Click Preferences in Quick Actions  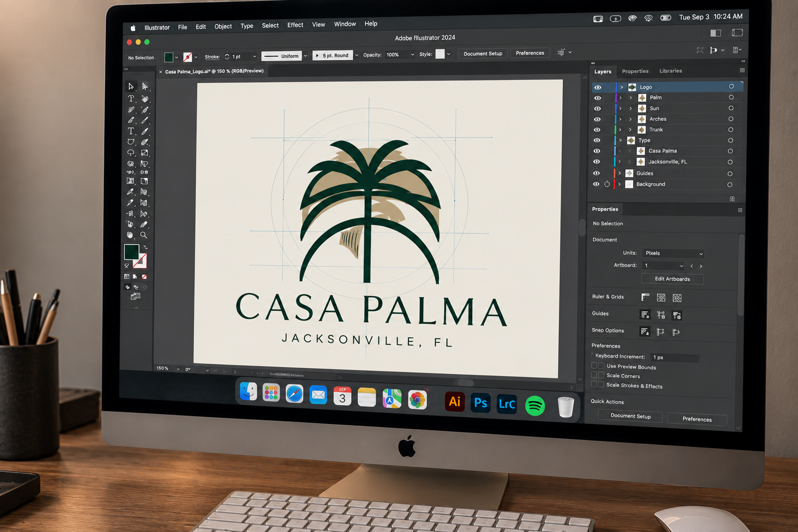(x=697, y=419)
